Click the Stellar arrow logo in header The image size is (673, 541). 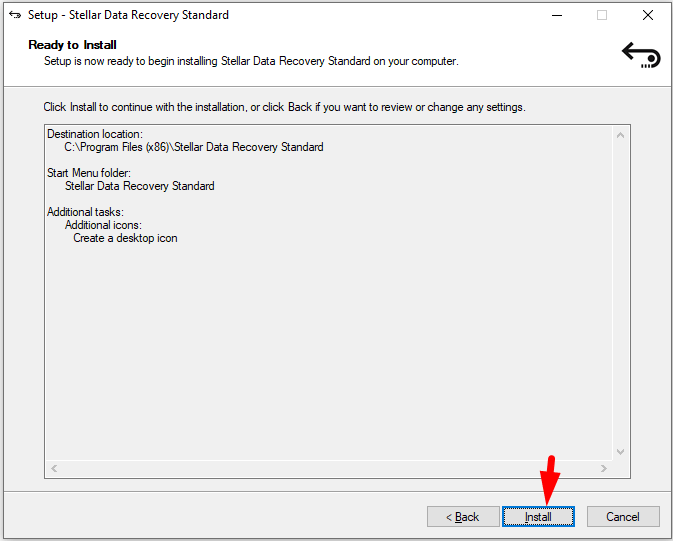(x=641, y=55)
